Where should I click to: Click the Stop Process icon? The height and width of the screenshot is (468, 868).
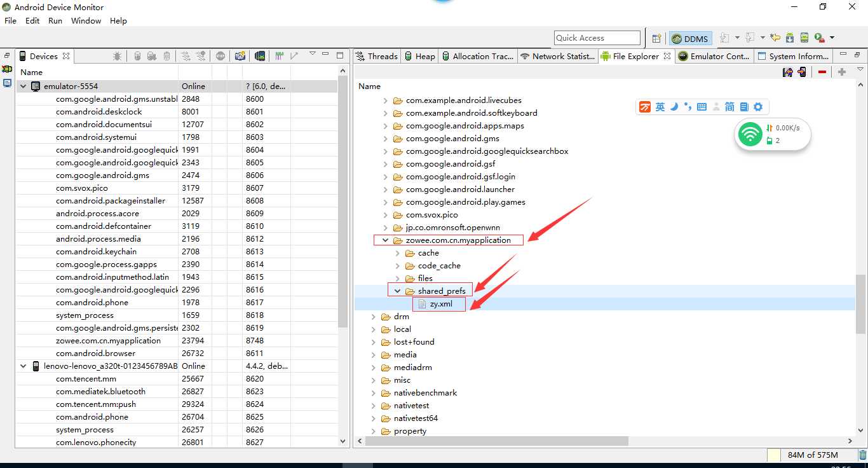tap(220, 56)
